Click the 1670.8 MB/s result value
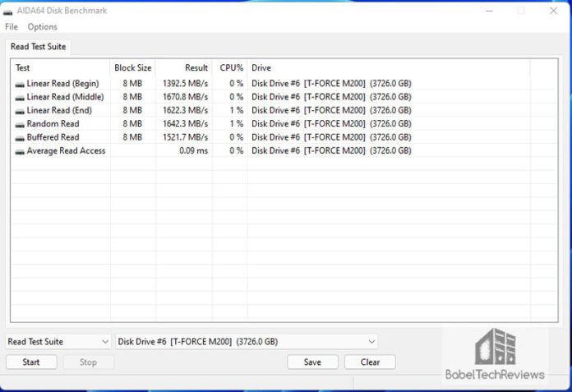 [185, 97]
